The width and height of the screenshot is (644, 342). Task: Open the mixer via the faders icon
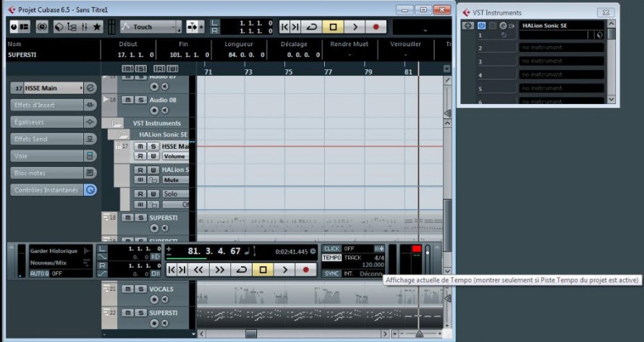click(x=84, y=27)
